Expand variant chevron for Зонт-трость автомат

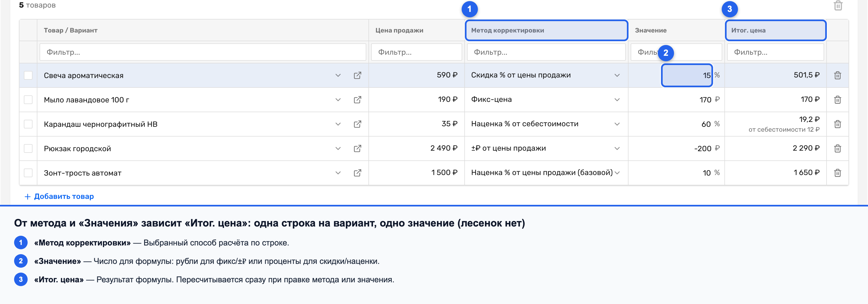[x=338, y=173]
